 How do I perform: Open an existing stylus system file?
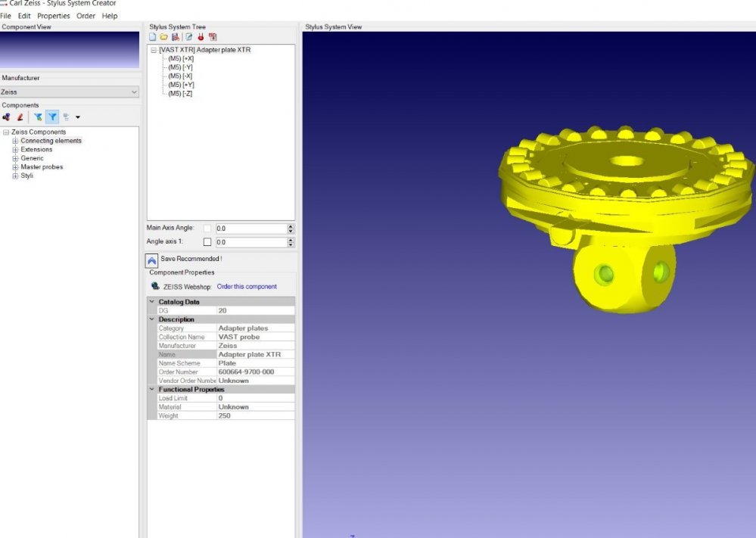(164, 36)
